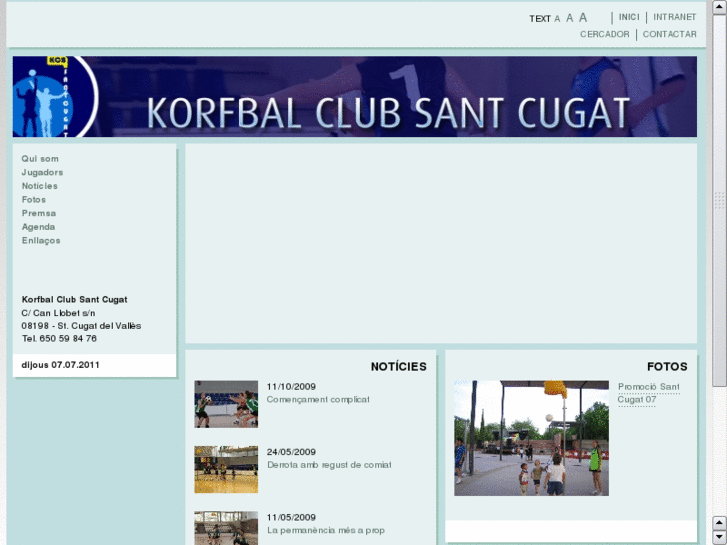Click the scrollbar down arrow at bottom

click(720, 537)
